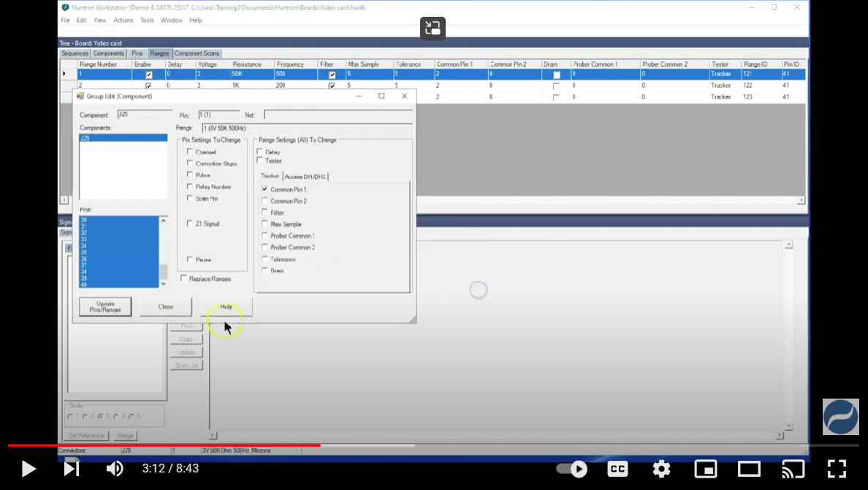Check the Replace Ranges option
The image size is (868, 490).
(x=183, y=279)
